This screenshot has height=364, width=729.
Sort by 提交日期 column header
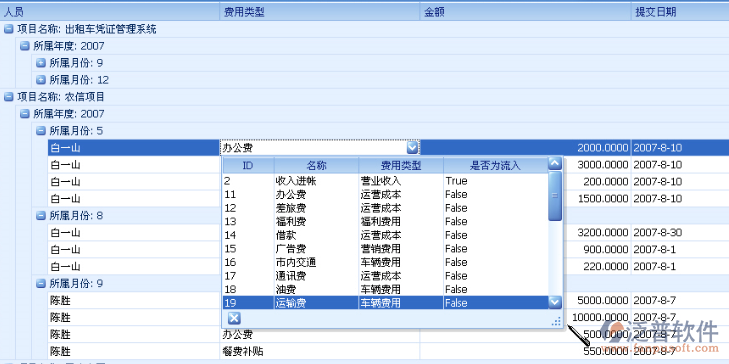[680, 12]
